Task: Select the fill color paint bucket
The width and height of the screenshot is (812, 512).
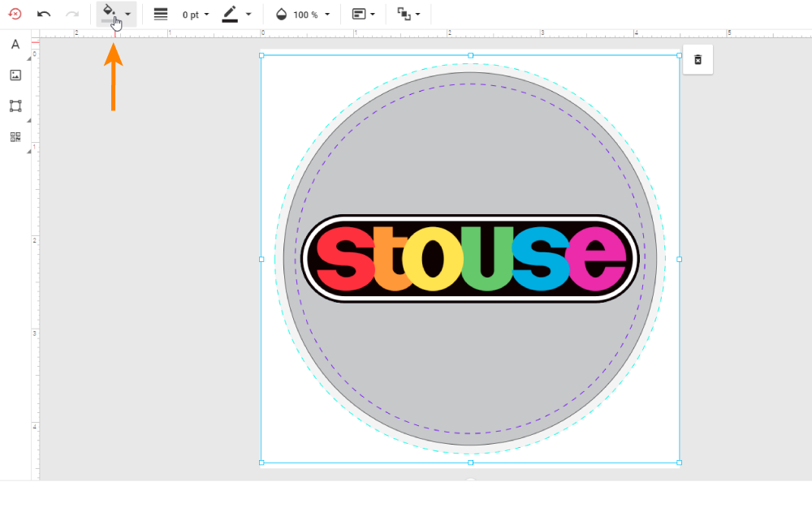Action: pyautogui.click(x=108, y=13)
